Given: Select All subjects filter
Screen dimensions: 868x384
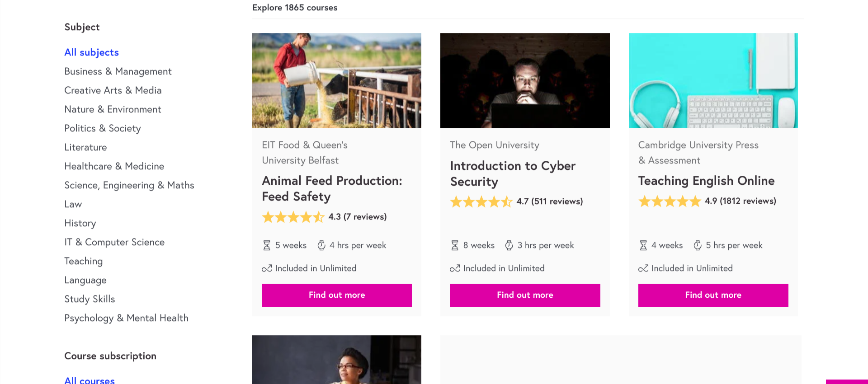Looking at the screenshot, I should pos(91,52).
